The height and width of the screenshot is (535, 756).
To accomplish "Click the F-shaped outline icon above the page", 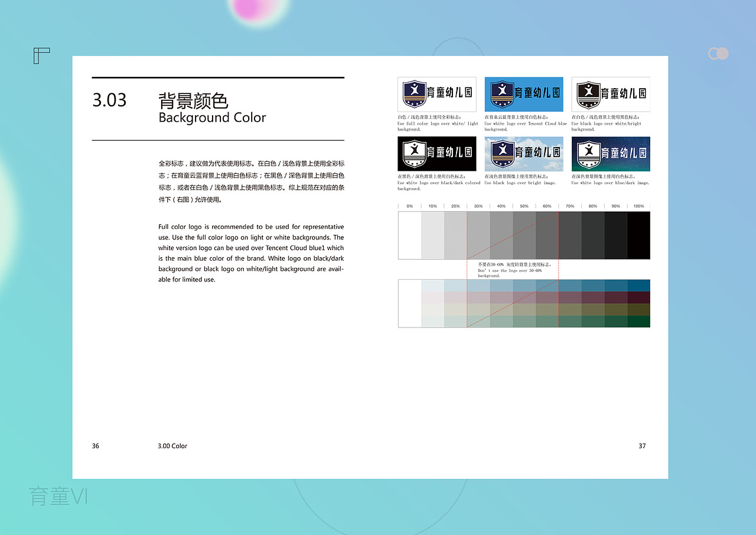I will coord(41,56).
